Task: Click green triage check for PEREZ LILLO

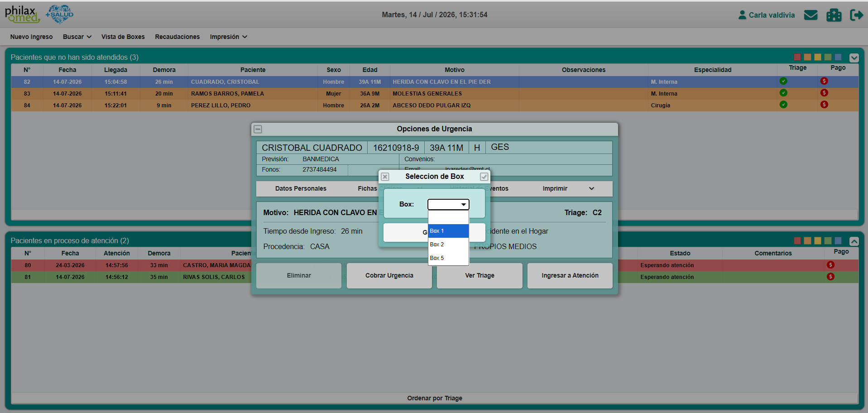Action: pyautogui.click(x=783, y=105)
